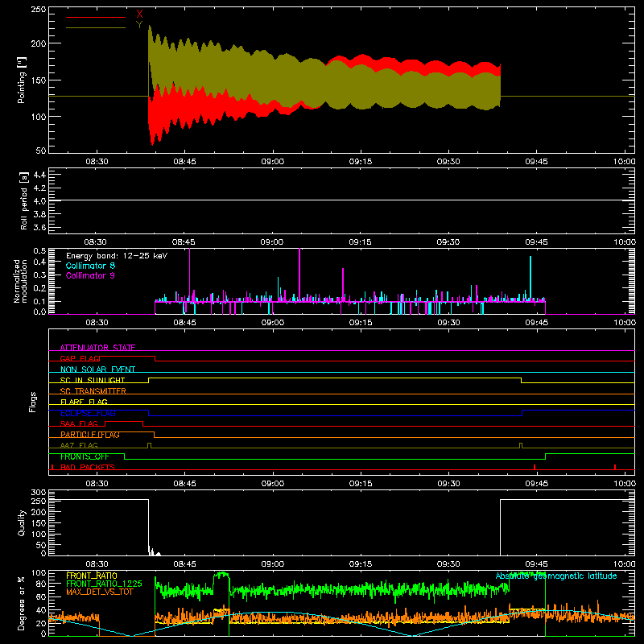This screenshot has width=644, height=644.
Task: Select the GAP_FLAG label
Action: 80,358
